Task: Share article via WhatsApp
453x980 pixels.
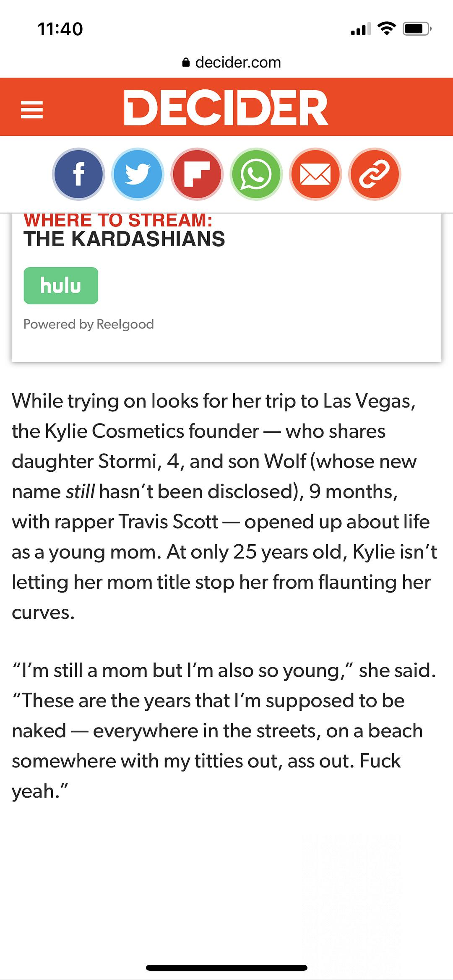Action: point(256,174)
